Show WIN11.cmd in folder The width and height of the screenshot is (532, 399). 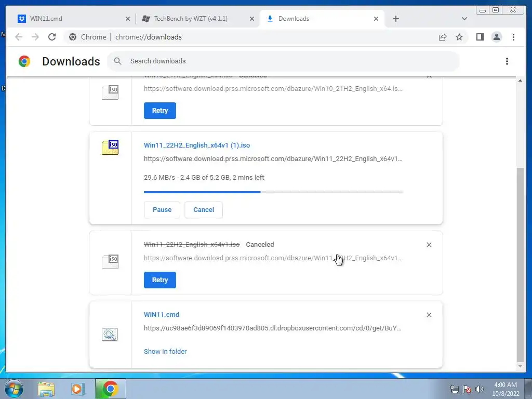coord(165,352)
